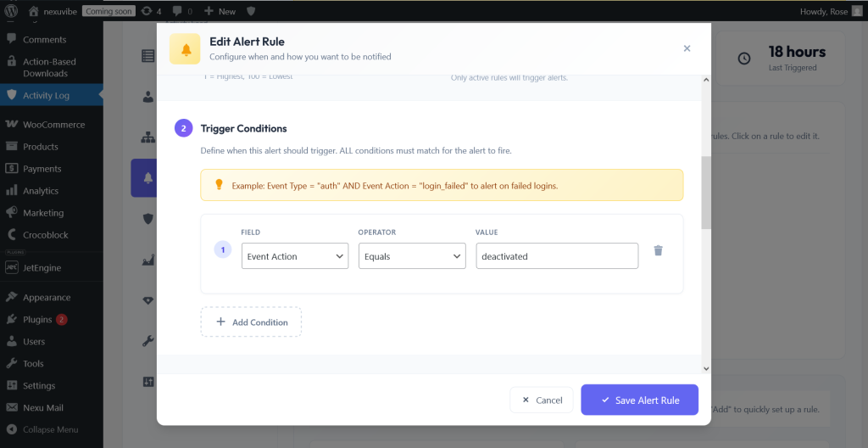Open the WooCommerce menu
The image size is (868, 448).
coord(52,125)
